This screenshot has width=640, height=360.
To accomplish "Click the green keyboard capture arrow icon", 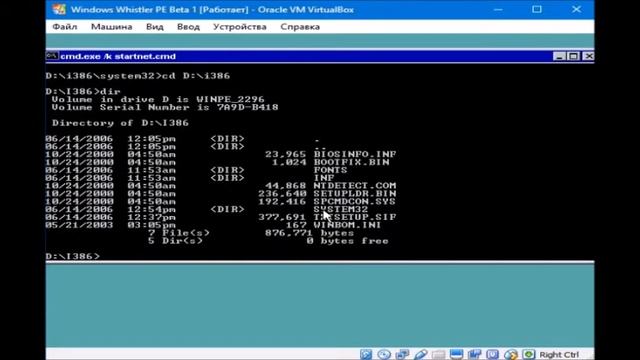I will [529, 354].
